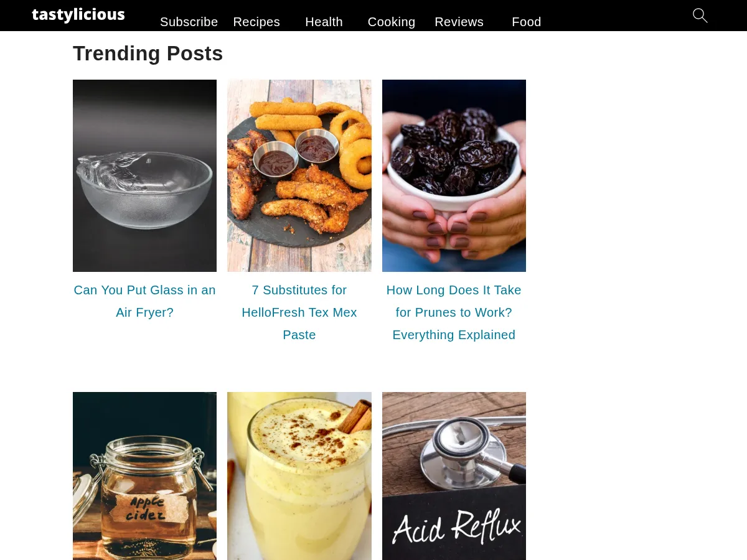
Task: Select the Health menu item
Action: pos(324,22)
